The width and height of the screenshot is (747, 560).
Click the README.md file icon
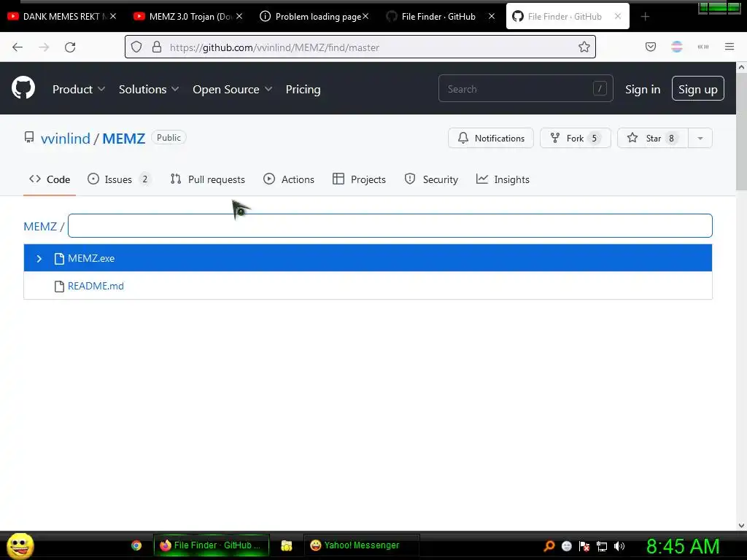[x=59, y=286]
